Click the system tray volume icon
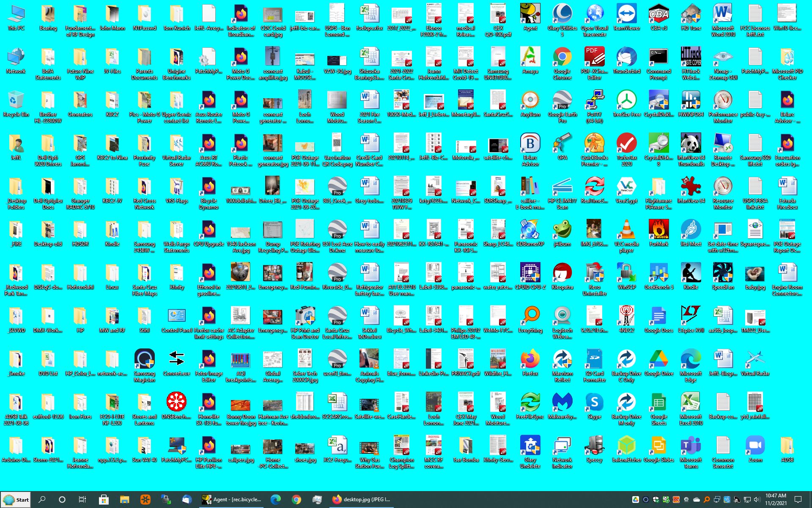The width and height of the screenshot is (812, 508). point(757,500)
